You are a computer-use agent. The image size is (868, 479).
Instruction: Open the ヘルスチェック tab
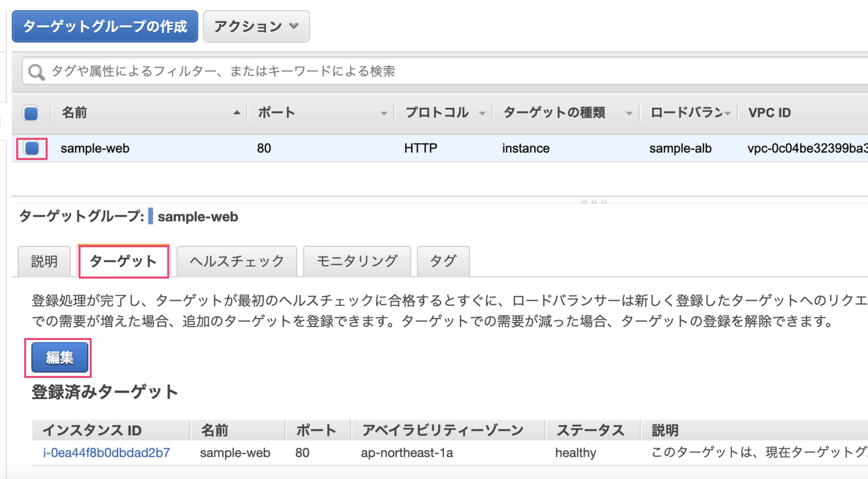pos(236,261)
